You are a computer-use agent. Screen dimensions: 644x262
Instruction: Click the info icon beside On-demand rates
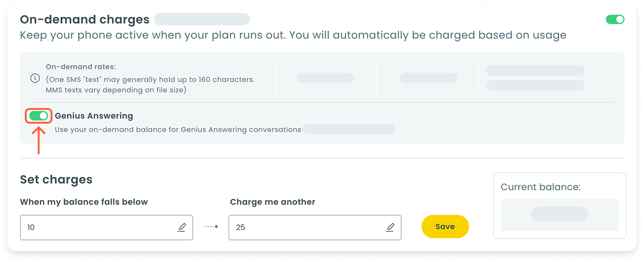pos(34,78)
